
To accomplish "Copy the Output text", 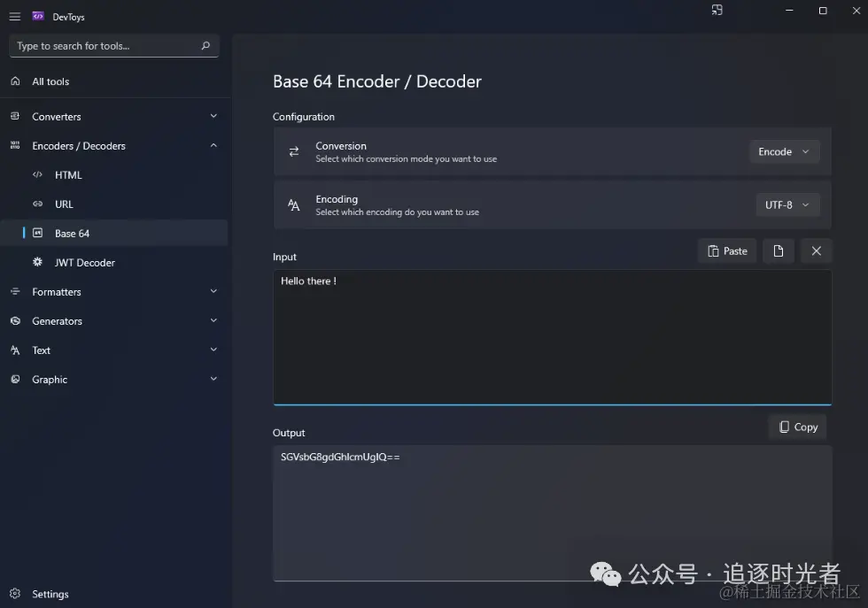I will [x=798, y=427].
